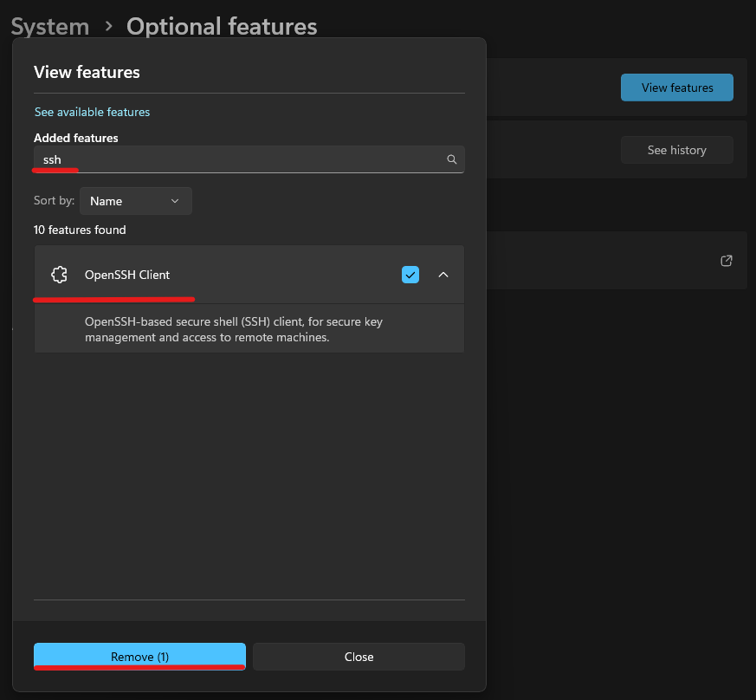Screen dimensions: 756x700
Task: Click the down arrow in Sort dropdown
Action: [x=175, y=201]
